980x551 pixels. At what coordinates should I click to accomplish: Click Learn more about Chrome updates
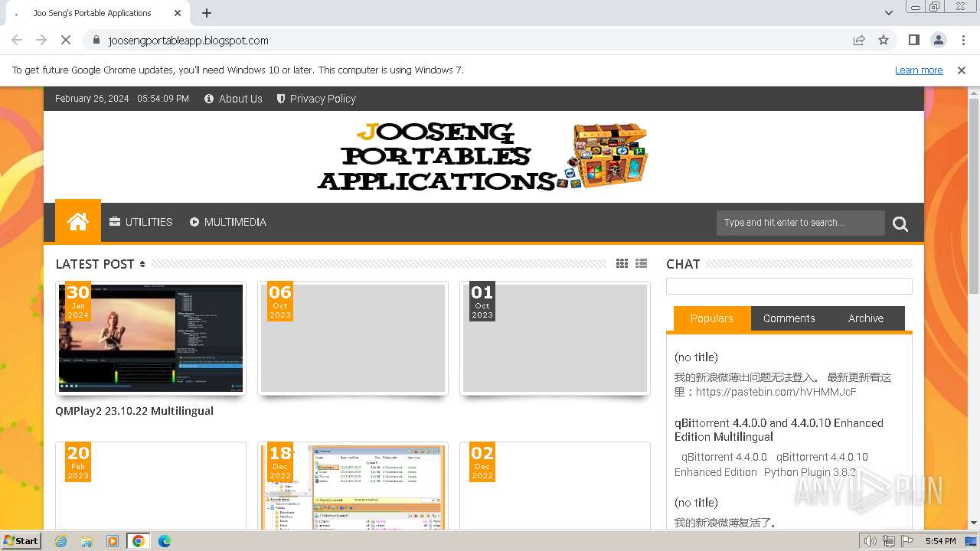coord(919,70)
